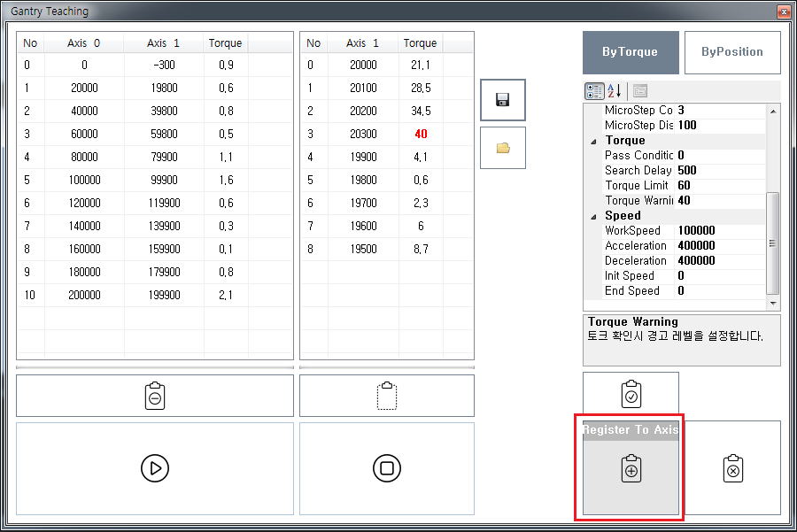
Task: Toggle categorized view in property grid
Action: click(595, 91)
